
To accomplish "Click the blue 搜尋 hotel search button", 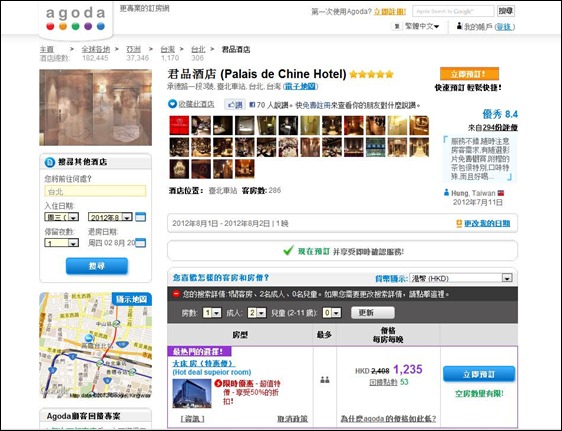I will tap(97, 266).
